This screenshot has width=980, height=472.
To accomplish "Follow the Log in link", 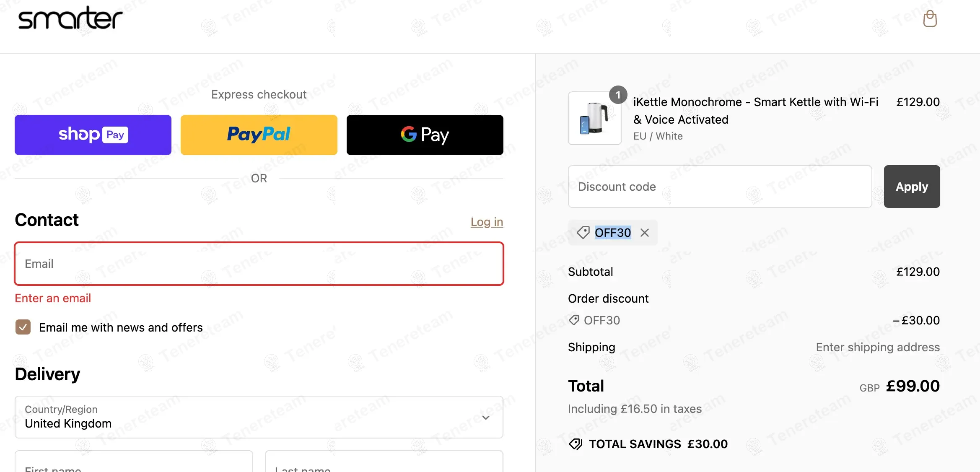I will pyautogui.click(x=487, y=222).
